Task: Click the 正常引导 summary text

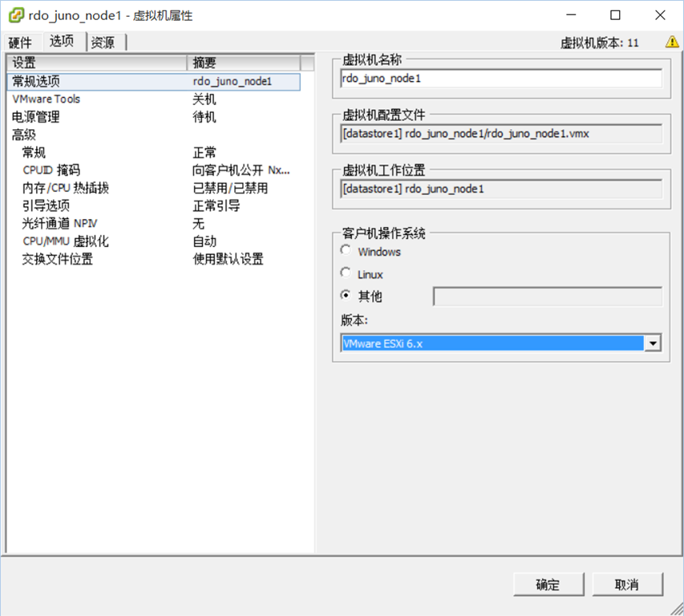Action: pyautogui.click(x=217, y=206)
